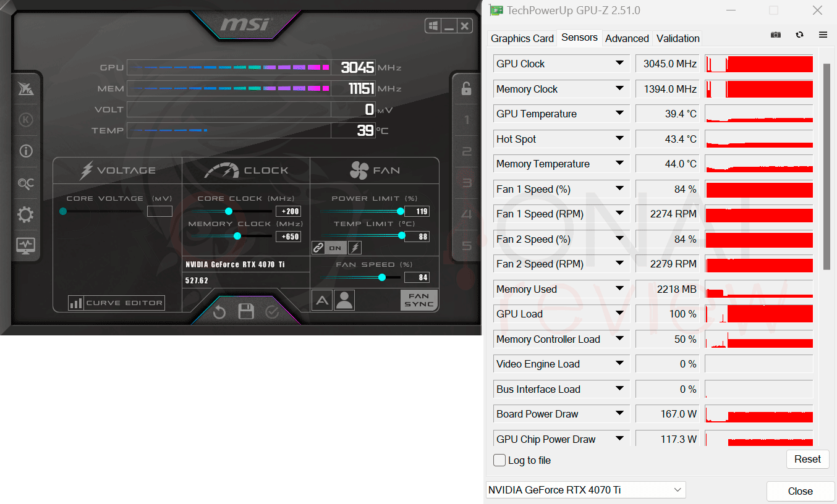Open the Board Power Draw dropdown

(619, 413)
